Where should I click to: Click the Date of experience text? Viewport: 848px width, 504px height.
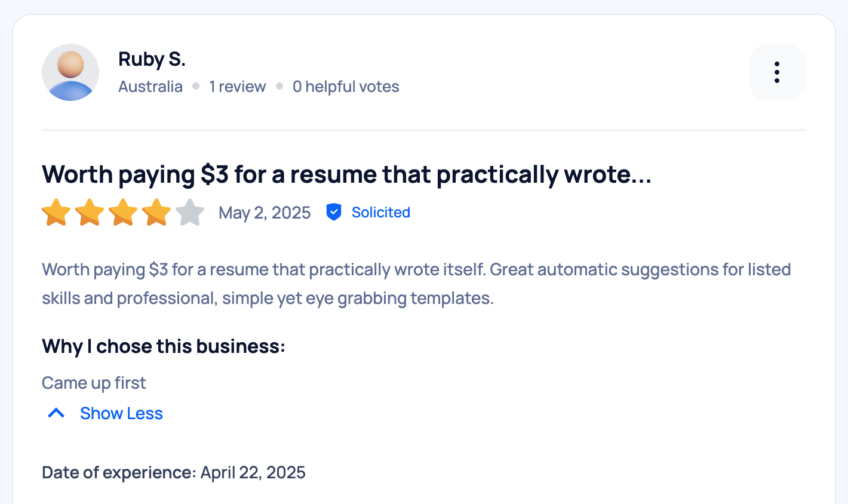click(173, 472)
